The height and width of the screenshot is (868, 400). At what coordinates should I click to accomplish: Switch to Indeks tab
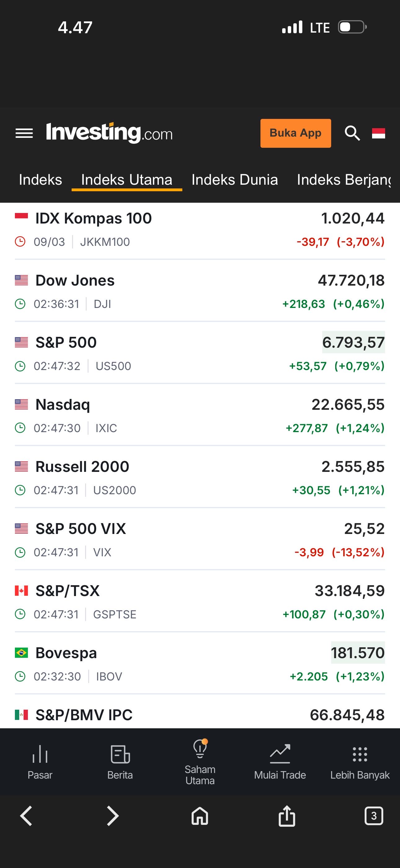coord(40,180)
